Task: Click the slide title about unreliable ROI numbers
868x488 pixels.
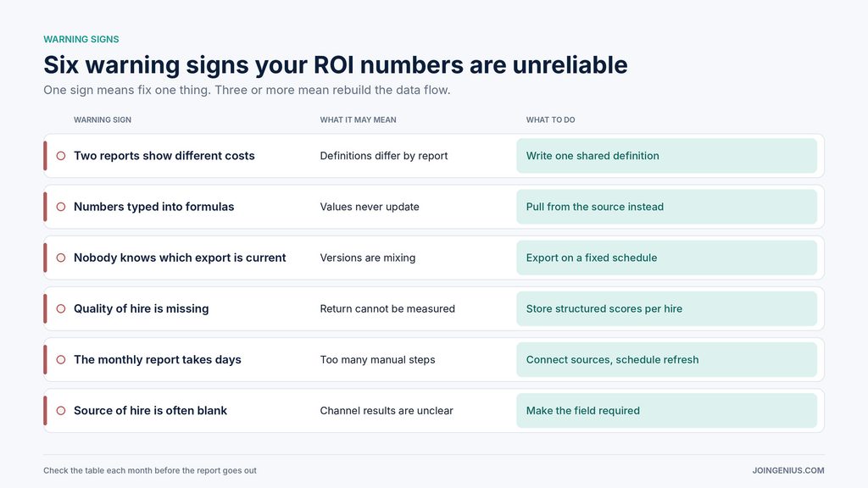Action: [336, 64]
